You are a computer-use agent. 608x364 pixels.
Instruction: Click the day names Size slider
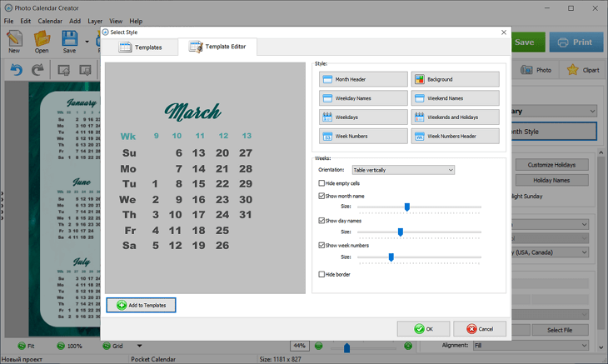click(x=419, y=232)
